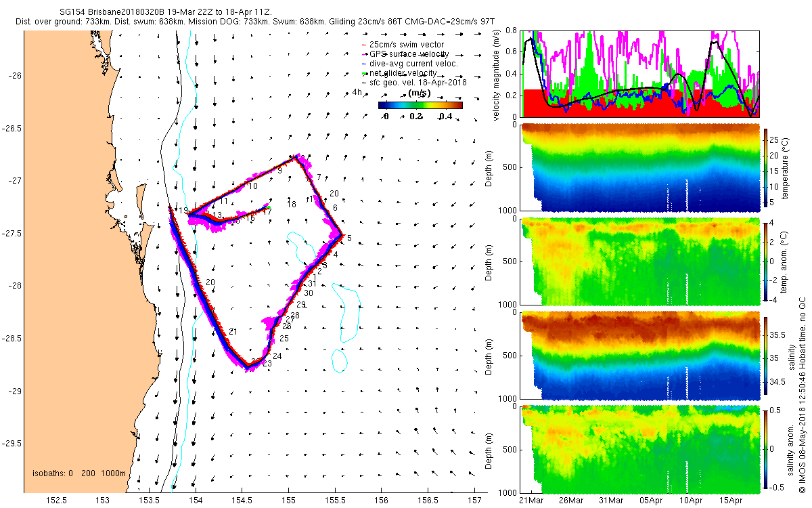Click waypoint number 25 on the glider track
The height and width of the screenshot is (508, 812).
point(284,338)
